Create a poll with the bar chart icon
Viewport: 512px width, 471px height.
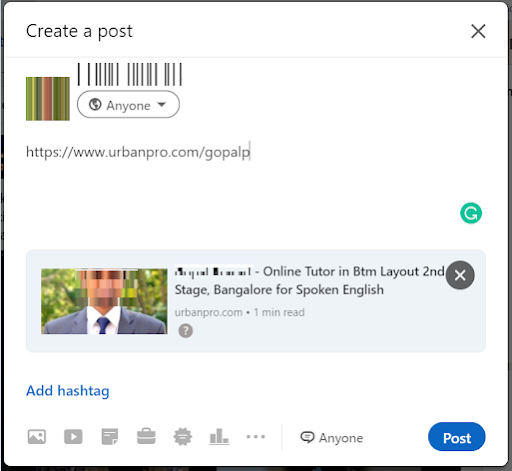pyautogui.click(x=219, y=436)
